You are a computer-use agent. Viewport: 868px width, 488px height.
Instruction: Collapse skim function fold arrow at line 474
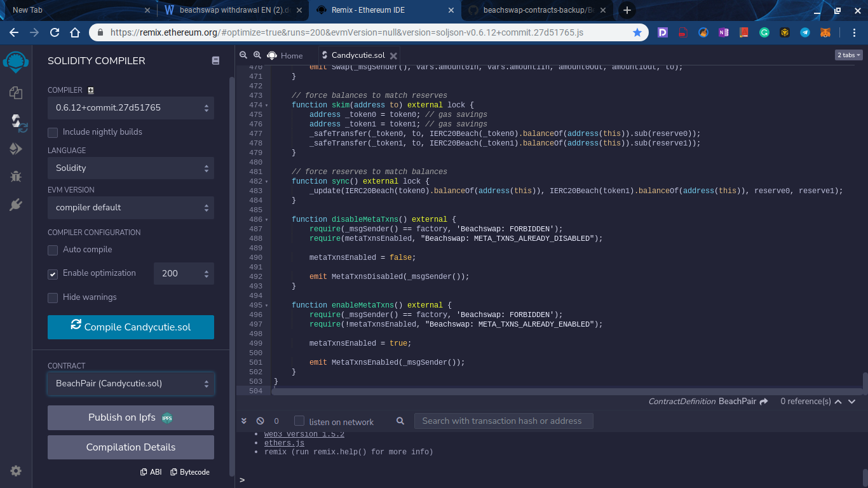click(x=267, y=105)
